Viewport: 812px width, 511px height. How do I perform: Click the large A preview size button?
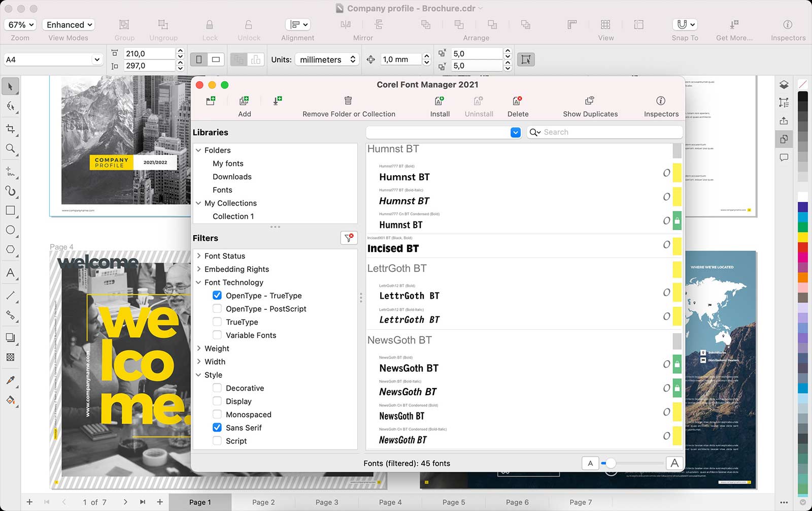(x=674, y=463)
